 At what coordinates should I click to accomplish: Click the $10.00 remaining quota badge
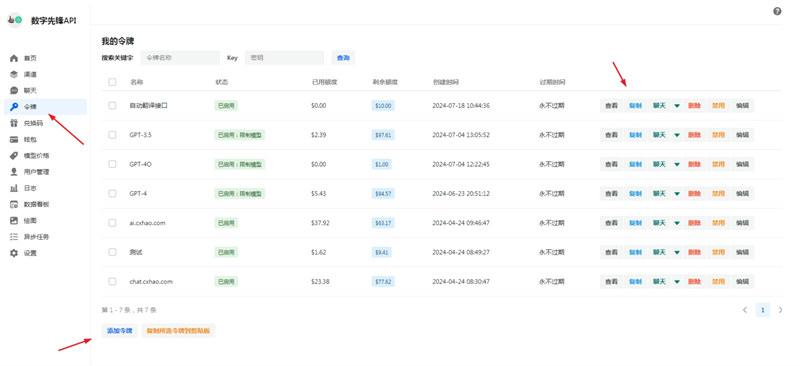tap(383, 106)
